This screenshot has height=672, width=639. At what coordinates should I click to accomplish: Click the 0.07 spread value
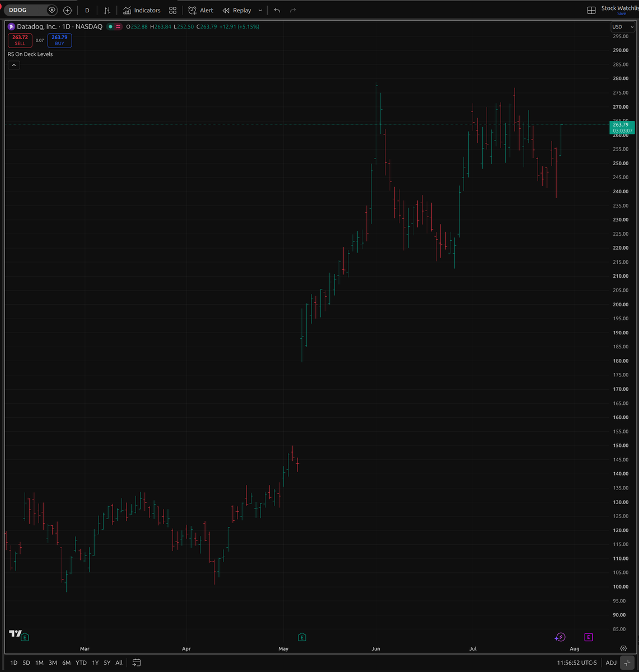coord(40,40)
